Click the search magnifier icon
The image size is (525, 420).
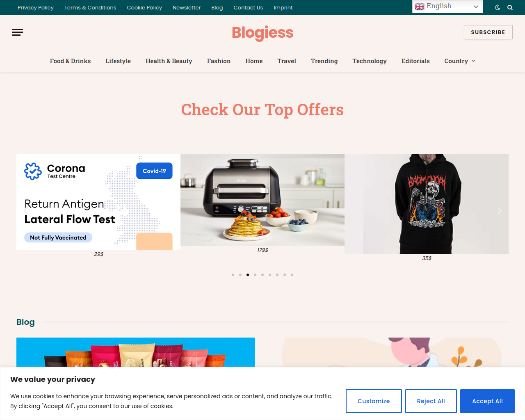(x=510, y=7)
